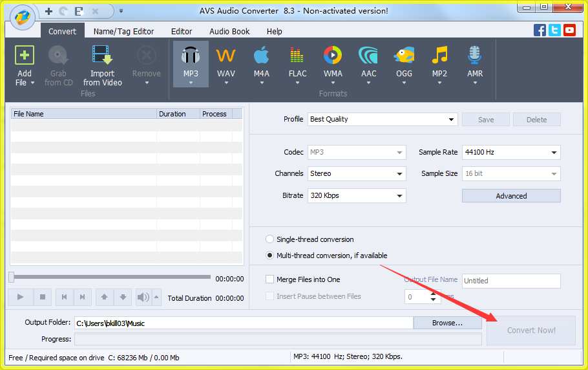
Task: Click Import from Video icon
Action: [x=102, y=55]
